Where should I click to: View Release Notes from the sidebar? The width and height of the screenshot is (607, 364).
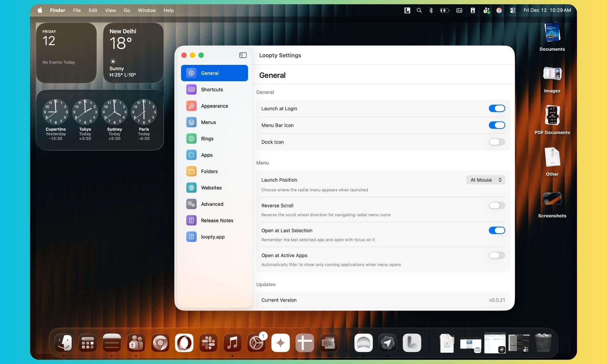(217, 221)
